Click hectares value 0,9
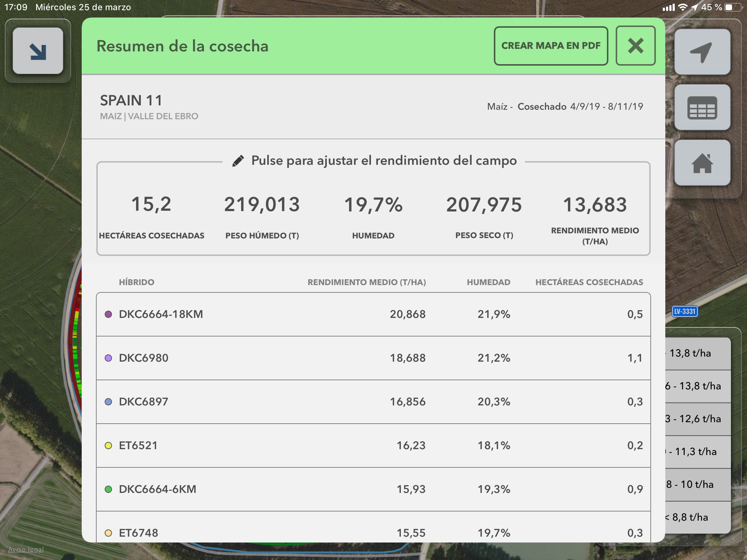Screen dimensions: 747x560 pos(635,489)
